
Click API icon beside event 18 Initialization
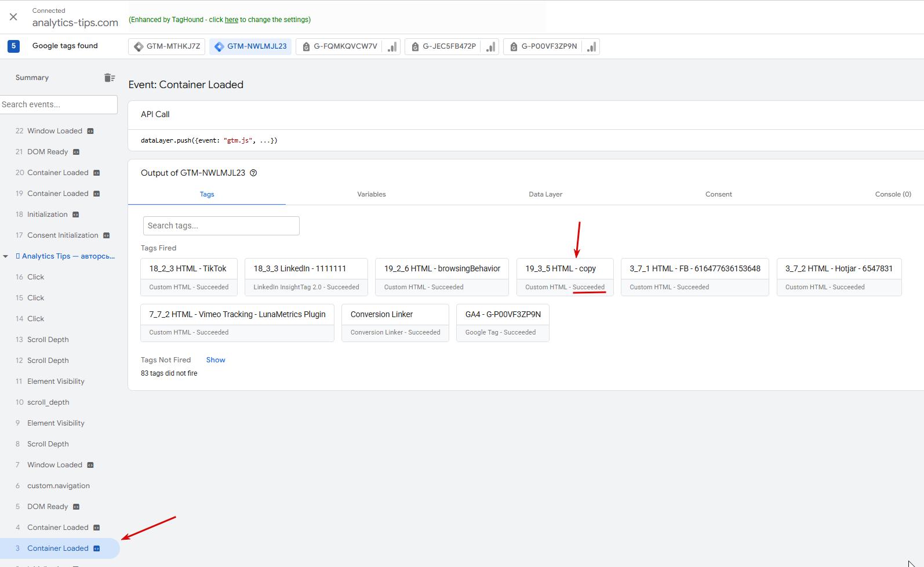[75, 215]
